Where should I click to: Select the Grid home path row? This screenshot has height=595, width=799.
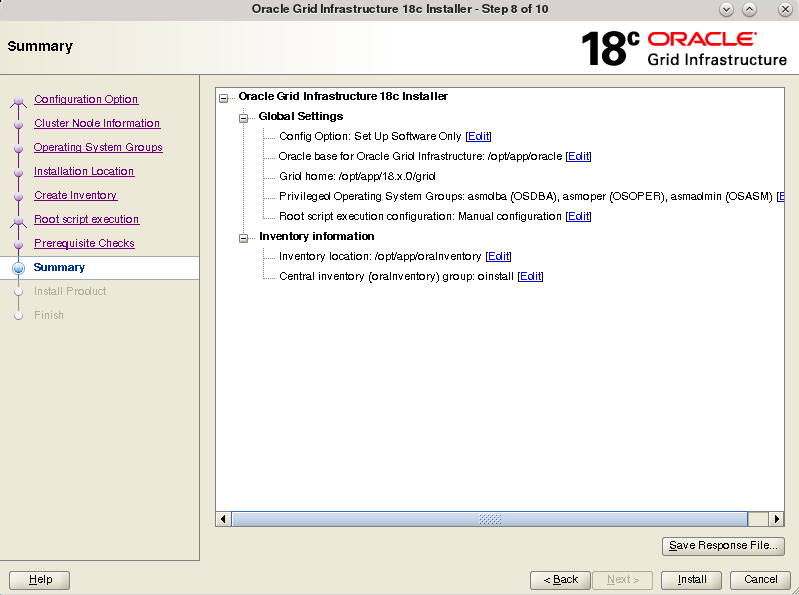357,176
